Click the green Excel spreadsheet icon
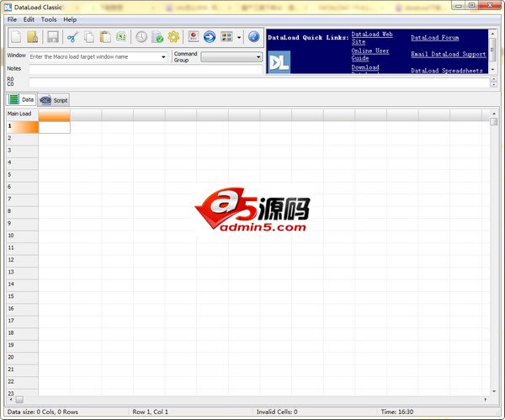The height and width of the screenshot is (420, 505). [x=121, y=37]
